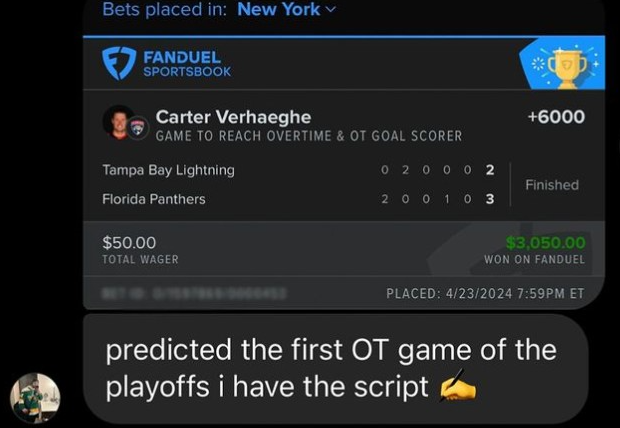Click the FANDUEL SPORTSBOOK title text
620x428 pixels.
[x=186, y=64]
